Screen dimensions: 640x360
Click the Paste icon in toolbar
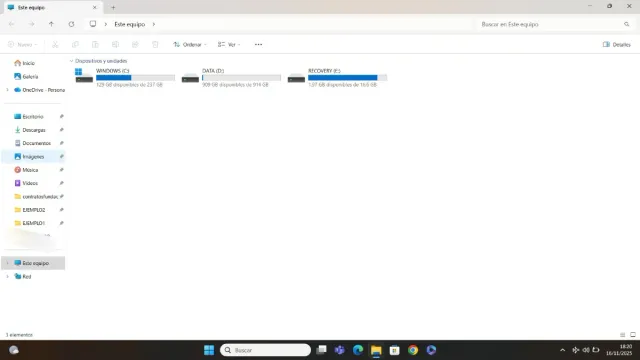pos(95,44)
